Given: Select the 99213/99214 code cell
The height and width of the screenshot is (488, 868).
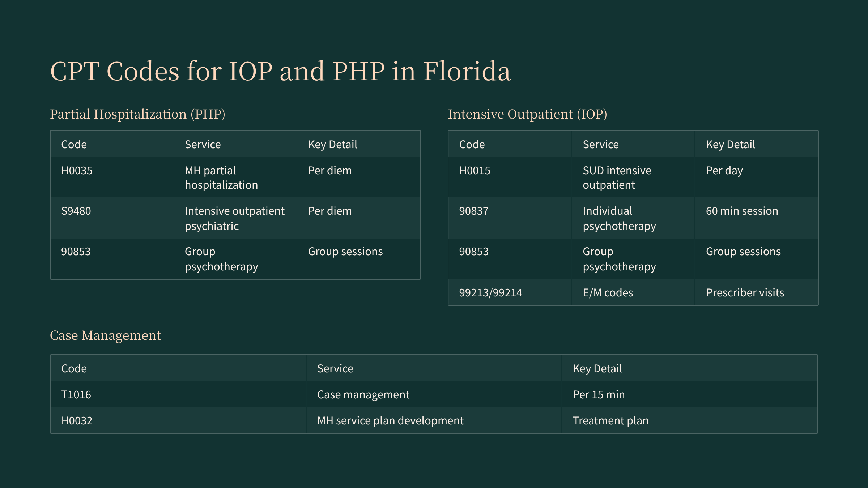Looking at the screenshot, I should (490, 293).
